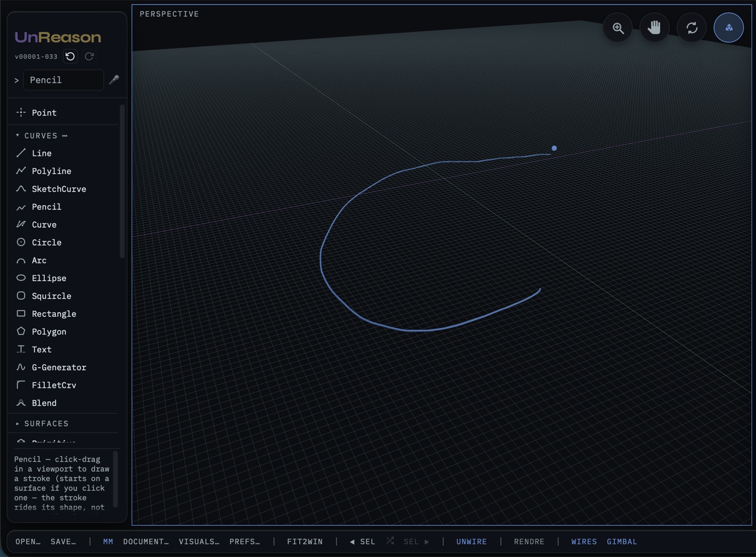Open the OPEN… menu item
The image size is (756, 557).
[28, 541]
